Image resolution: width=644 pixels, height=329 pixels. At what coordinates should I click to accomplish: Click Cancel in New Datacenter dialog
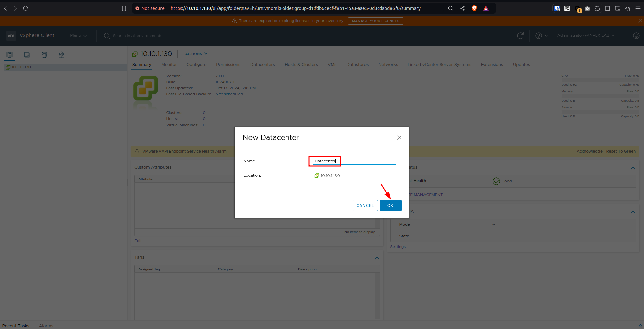365,205
